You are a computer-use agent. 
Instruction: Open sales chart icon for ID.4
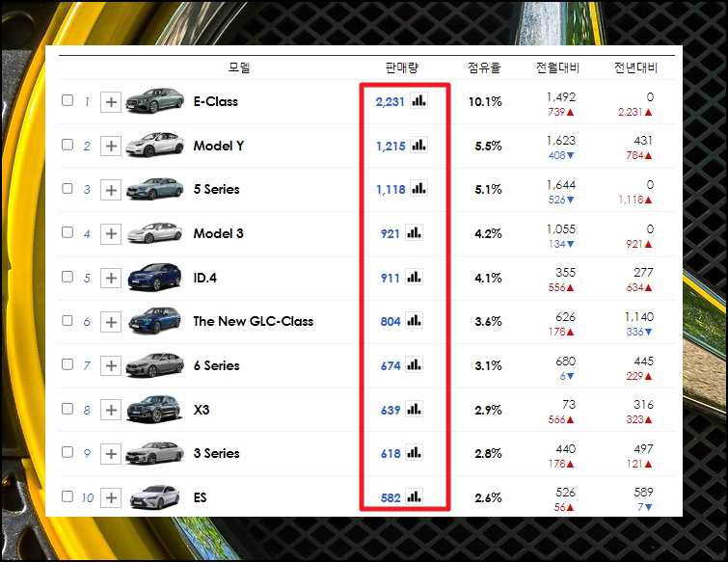(x=415, y=277)
